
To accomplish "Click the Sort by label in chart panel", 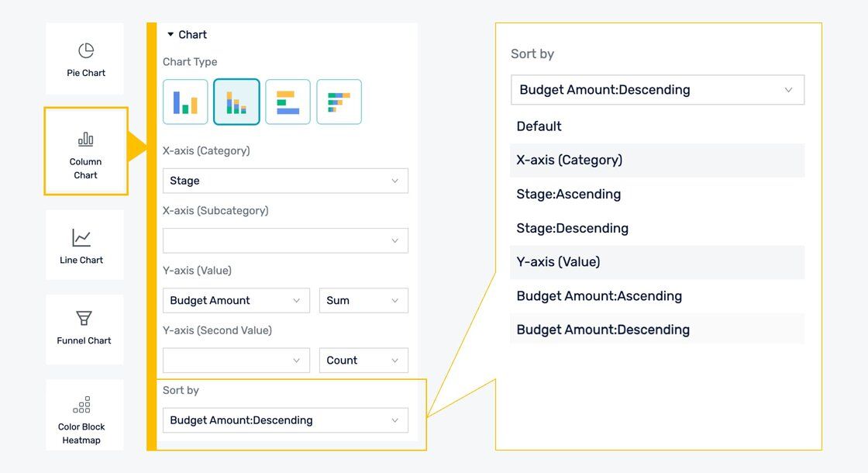I will [181, 390].
